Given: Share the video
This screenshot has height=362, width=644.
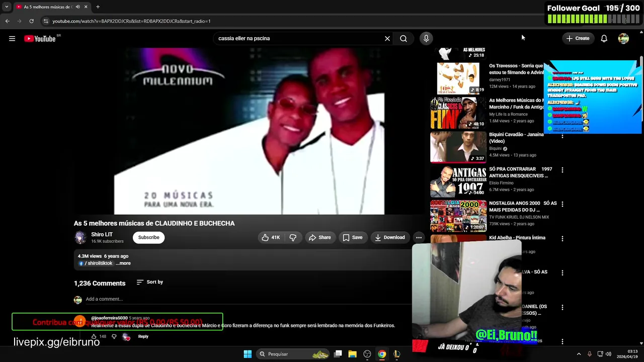Looking at the screenshot, I should 320,237.
